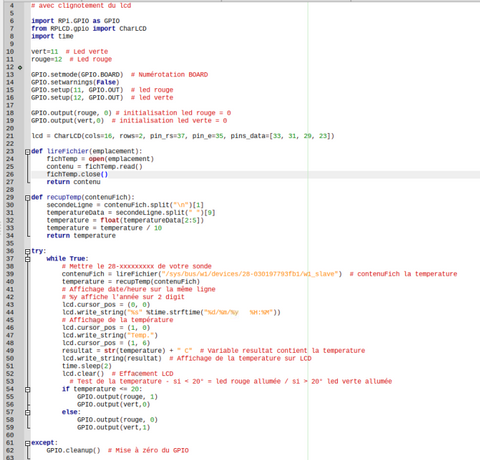
Task: Click line number 21 in the margin
Action: 10,136
